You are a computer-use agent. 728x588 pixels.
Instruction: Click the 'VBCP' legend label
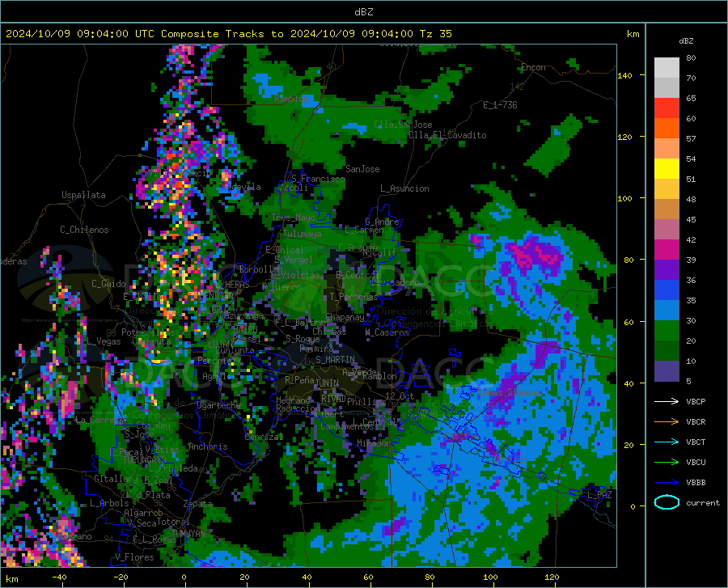pos(696,401)
